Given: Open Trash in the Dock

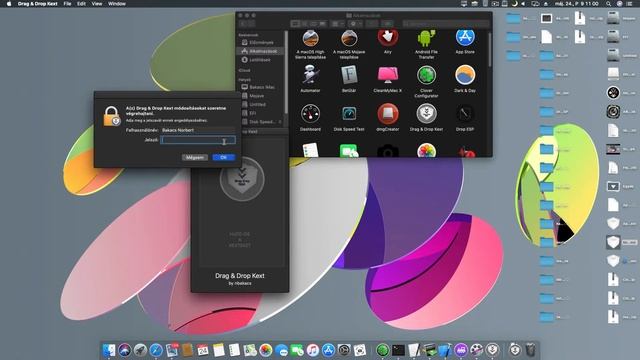Looking at the screenshot, I should 530,350.
